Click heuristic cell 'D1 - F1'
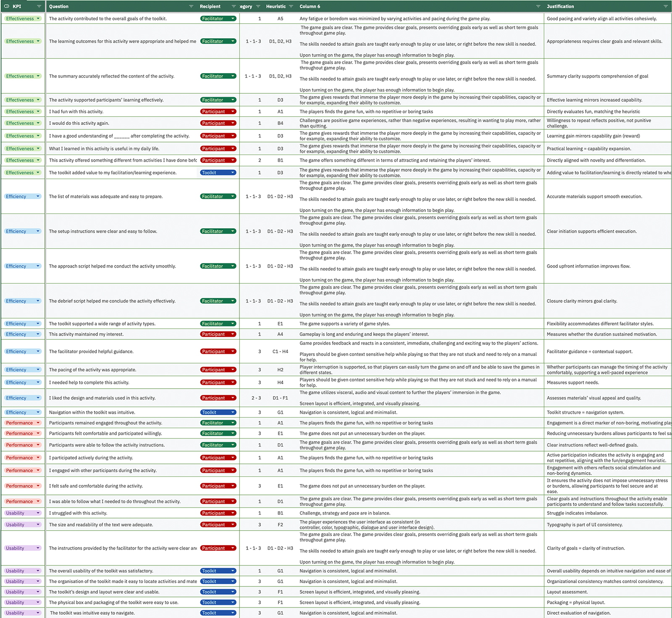This screenshot has height=618, width=672. pyautogui.click(x=280, y=398)
